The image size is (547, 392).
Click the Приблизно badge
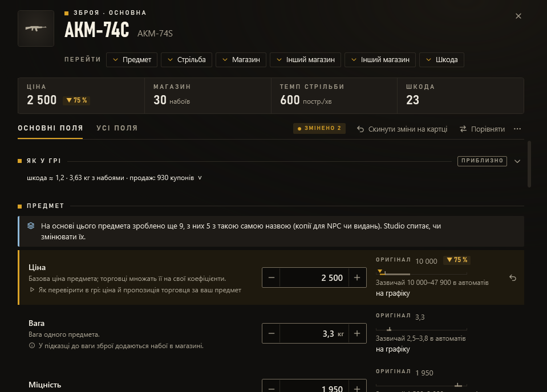tap(482, 161)
